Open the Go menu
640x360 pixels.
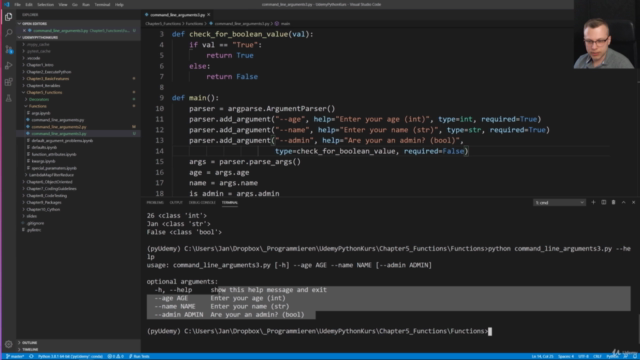point(75,4)
